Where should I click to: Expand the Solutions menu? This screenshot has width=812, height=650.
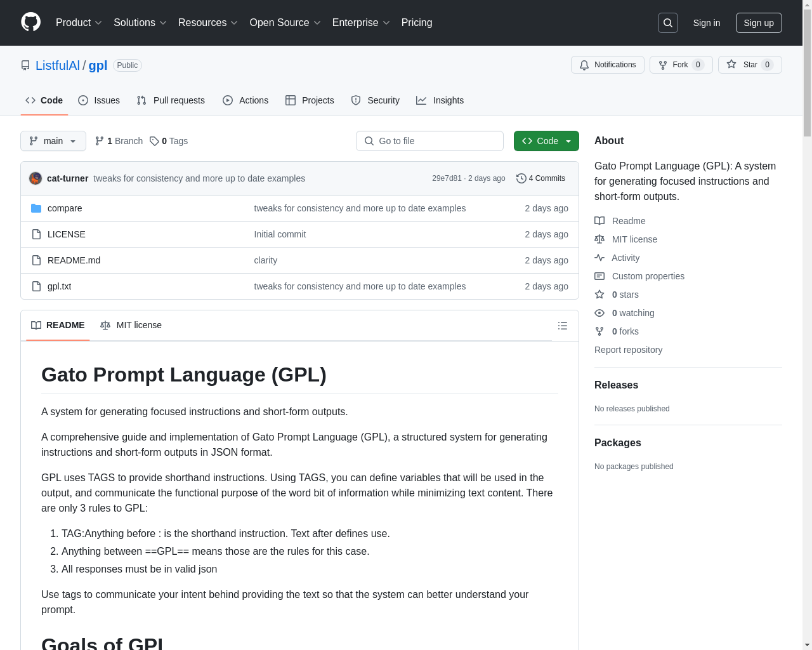pos(140,23)
